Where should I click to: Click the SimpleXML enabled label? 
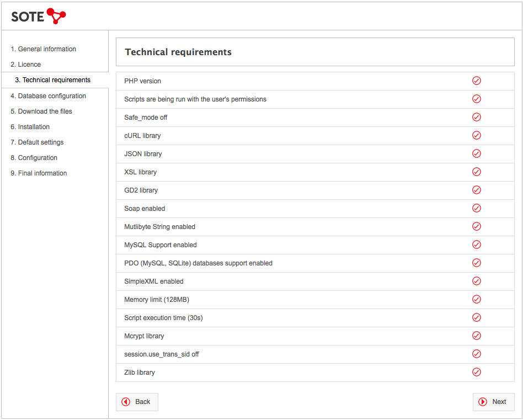pos(154,281)
